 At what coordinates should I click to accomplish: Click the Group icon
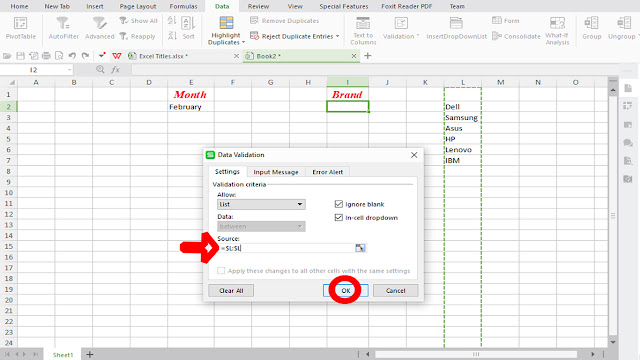tap(591, 23)
